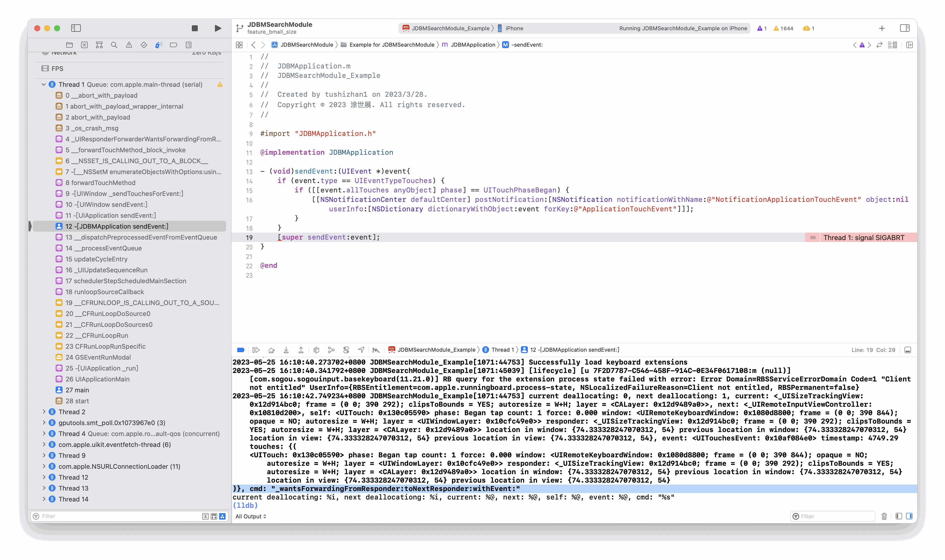The height and width of the screenshot is (560, 945).
Task: Open Debug View Hierarchy
Action: click(316, 350)
